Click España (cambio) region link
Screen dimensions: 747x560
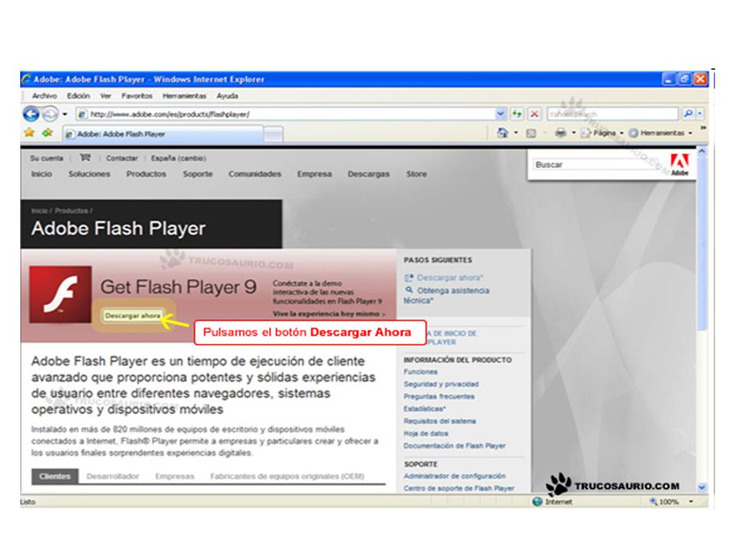coord(179,158)
